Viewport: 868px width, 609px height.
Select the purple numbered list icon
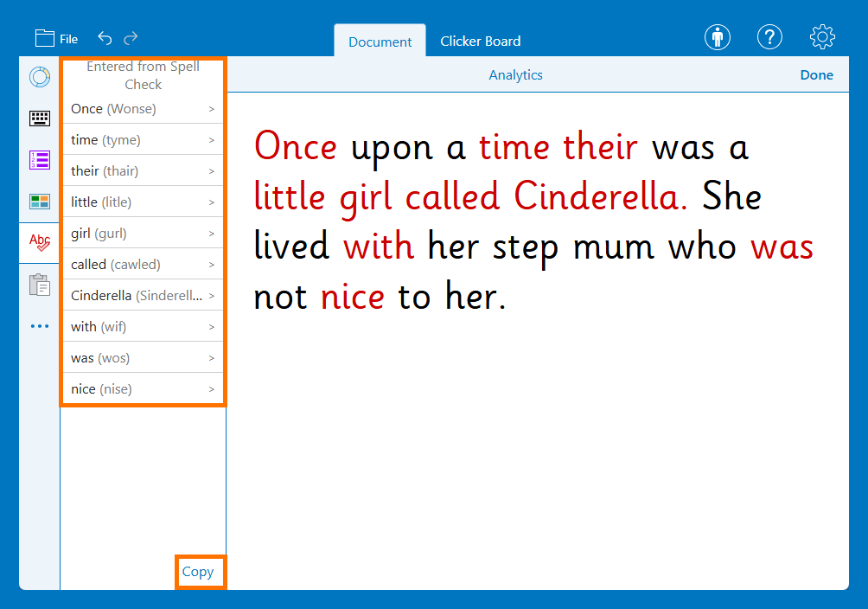[x=40, y=160]
